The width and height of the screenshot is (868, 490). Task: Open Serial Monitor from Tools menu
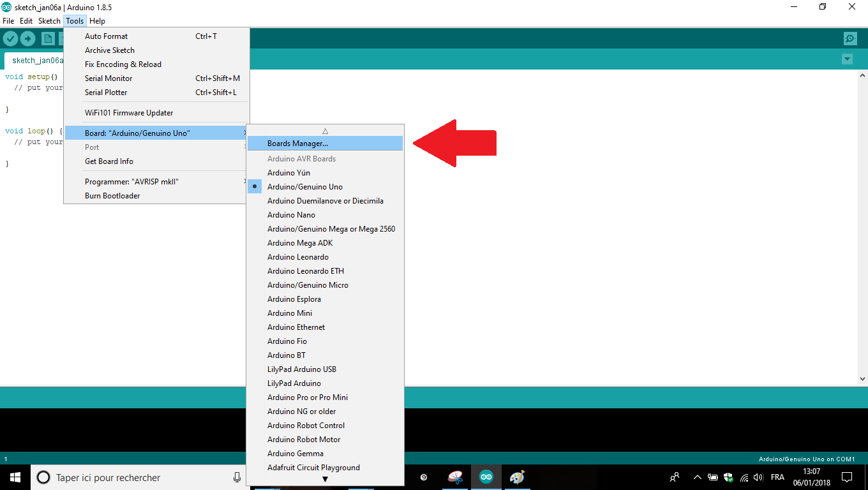tap(156, 78)
